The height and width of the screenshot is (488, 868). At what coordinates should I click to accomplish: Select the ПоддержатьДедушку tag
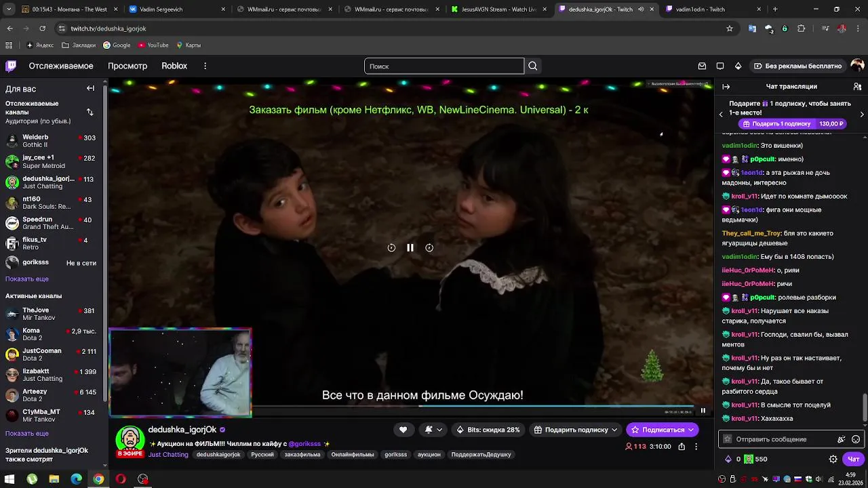481,454
